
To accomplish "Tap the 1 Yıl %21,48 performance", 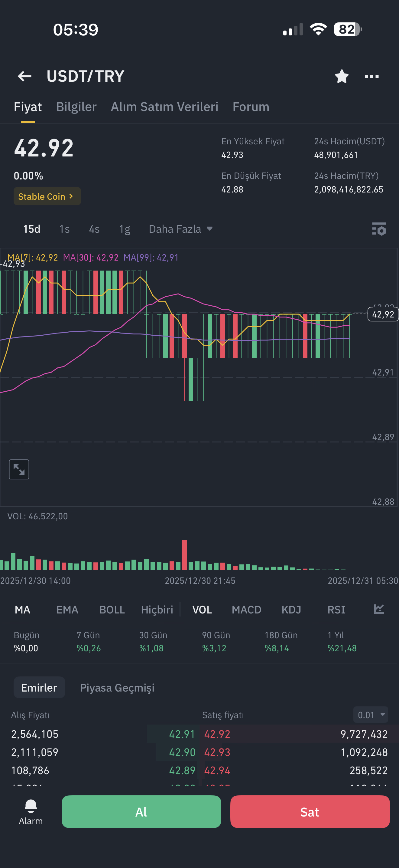I will click(x=342, y=642).
